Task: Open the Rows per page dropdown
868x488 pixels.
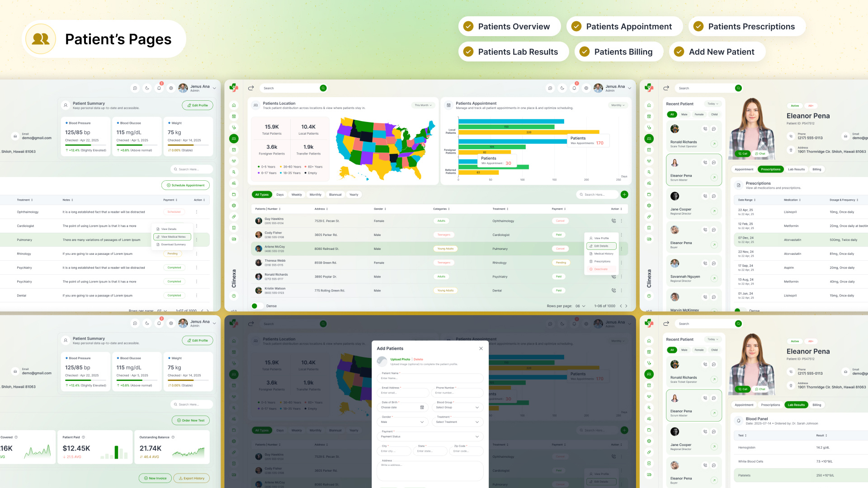Action: point(579,306)
